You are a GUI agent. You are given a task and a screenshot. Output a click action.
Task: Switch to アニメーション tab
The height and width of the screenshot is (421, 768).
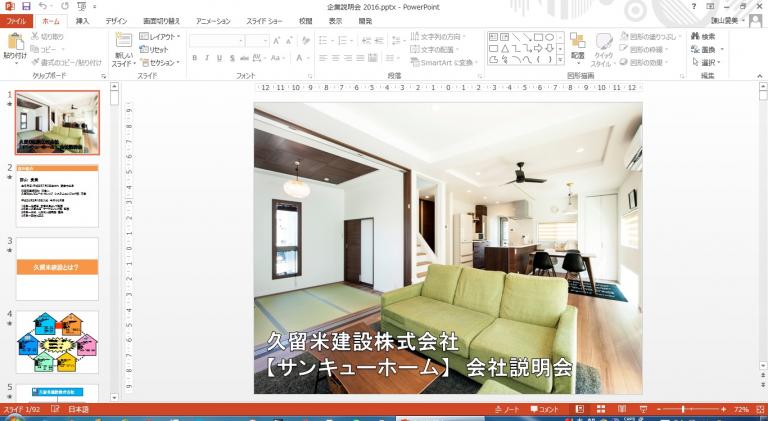pos(213,21)
